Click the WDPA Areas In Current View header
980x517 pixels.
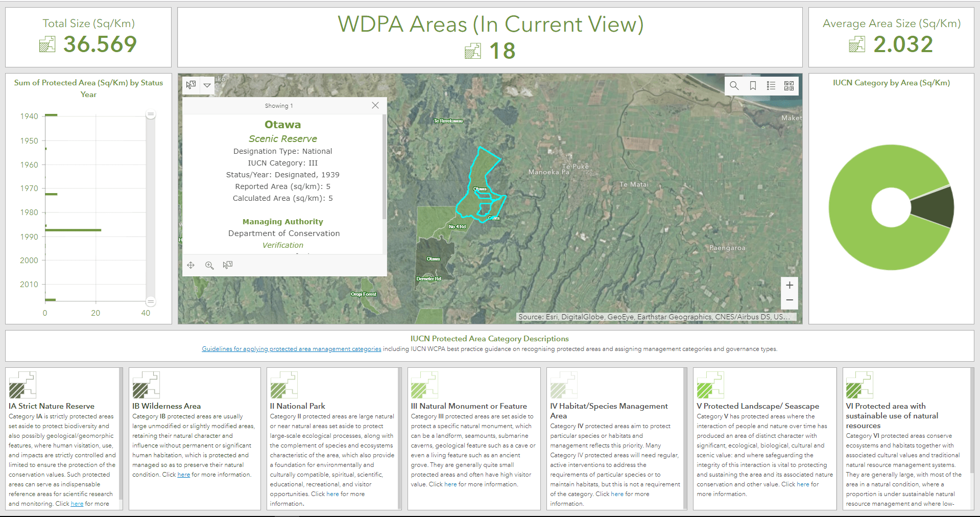(490, 24)
